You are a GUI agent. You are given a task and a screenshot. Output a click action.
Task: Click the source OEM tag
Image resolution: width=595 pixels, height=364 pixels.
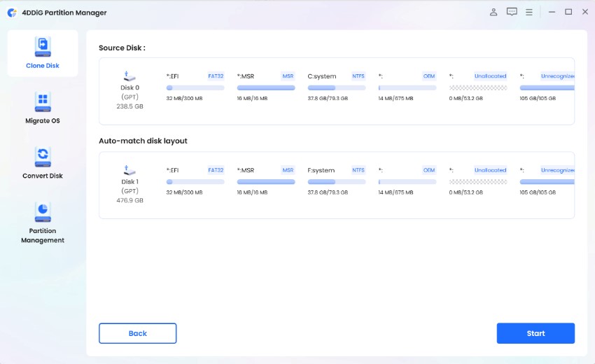(429, 76)
